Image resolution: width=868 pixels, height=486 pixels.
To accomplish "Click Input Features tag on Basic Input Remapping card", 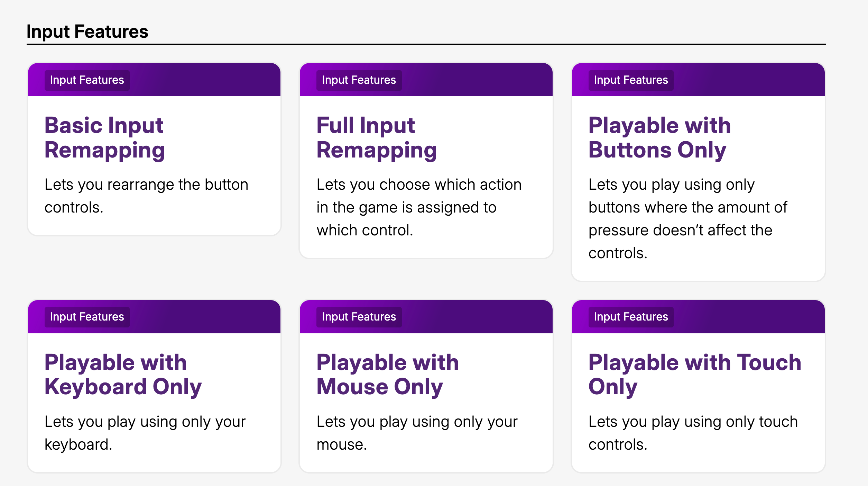I will pos(87,80).
